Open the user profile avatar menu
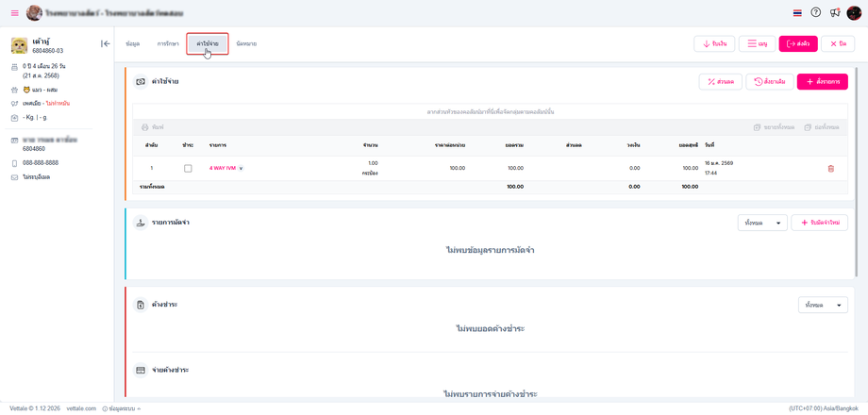This screenshot has width=868, height=415. point(855,12)
